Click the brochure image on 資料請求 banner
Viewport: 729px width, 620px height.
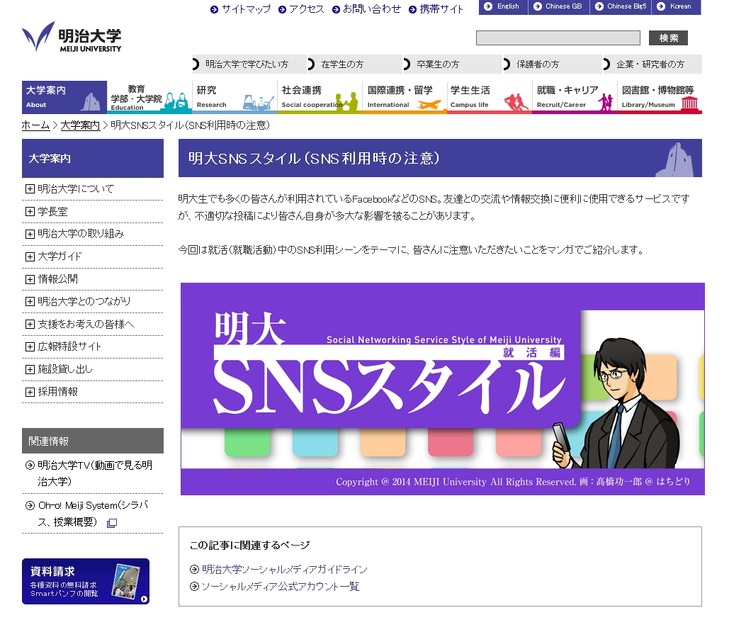(x=126, y=581)
